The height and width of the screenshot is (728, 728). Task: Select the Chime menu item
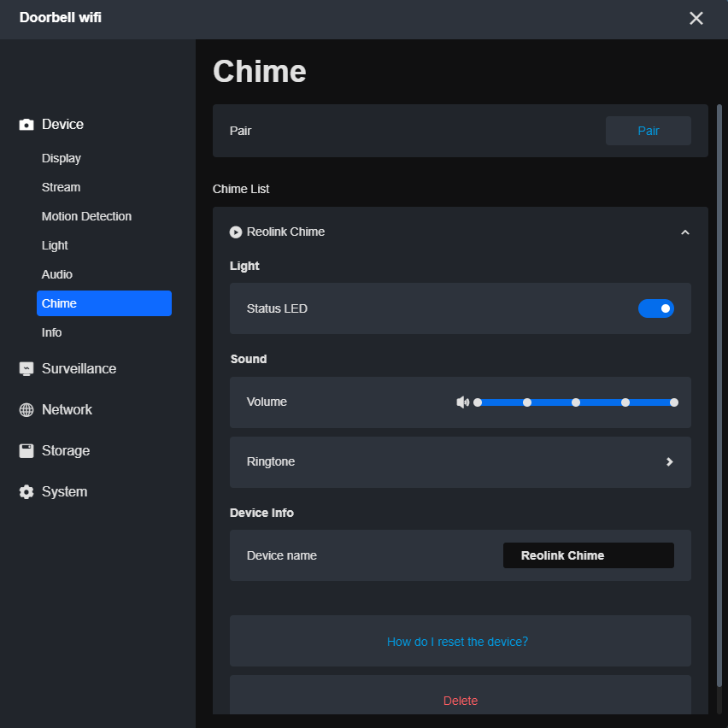click(x=104, y=303)
